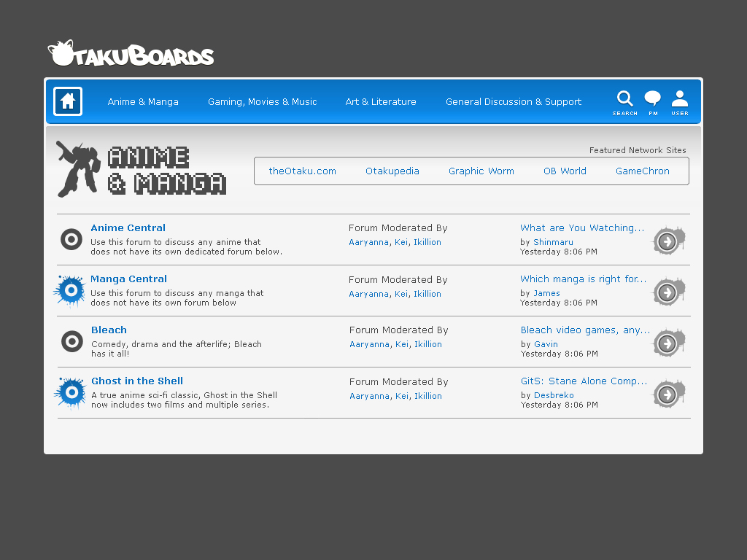Click the Anime Central forum status icon
Viewport: 747px width, 560px height.
click(x=71, y=239)
